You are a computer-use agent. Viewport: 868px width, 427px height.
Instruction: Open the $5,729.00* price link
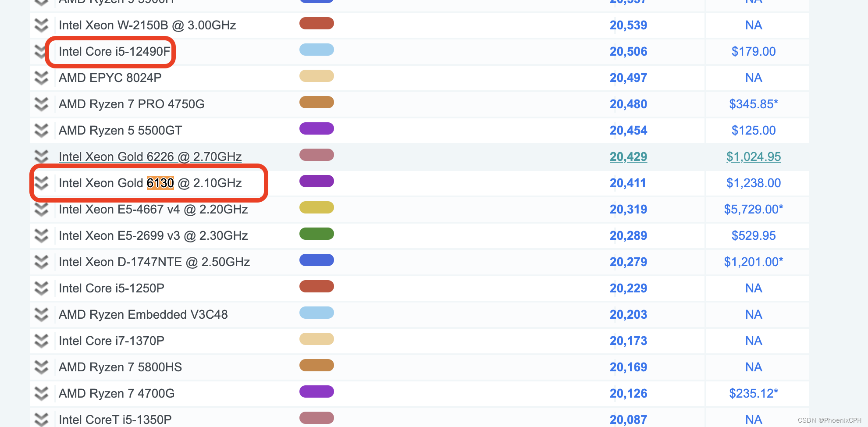pos(754,210)
